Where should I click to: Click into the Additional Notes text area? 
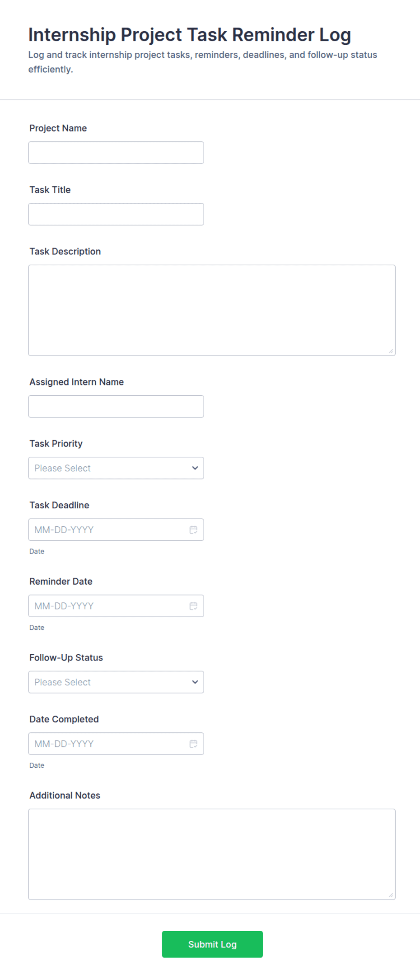212,854
